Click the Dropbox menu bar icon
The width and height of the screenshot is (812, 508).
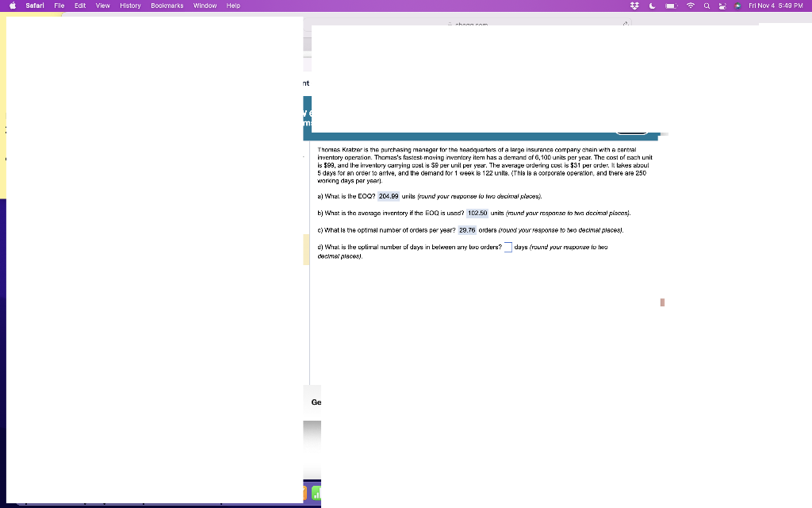pos(634,6)
